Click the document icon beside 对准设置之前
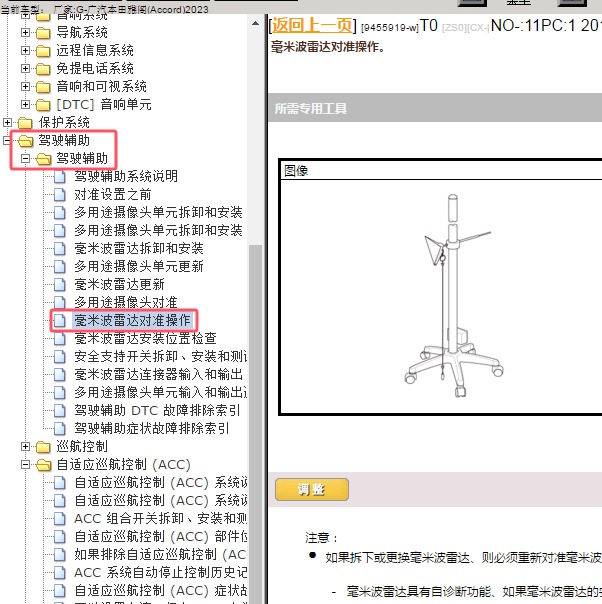Screen dimensions: 602x604 (60, 194)
